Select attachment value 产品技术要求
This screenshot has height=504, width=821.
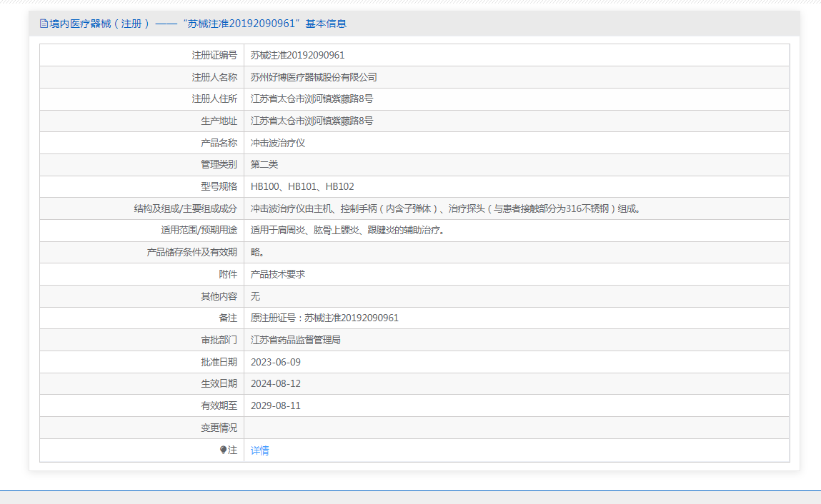[277, 274]
